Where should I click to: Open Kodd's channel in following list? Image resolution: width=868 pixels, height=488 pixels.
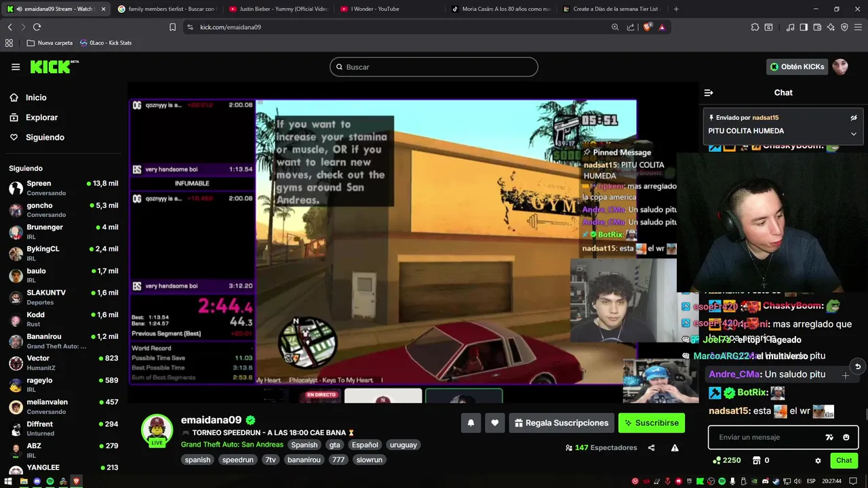pos(64,319)
